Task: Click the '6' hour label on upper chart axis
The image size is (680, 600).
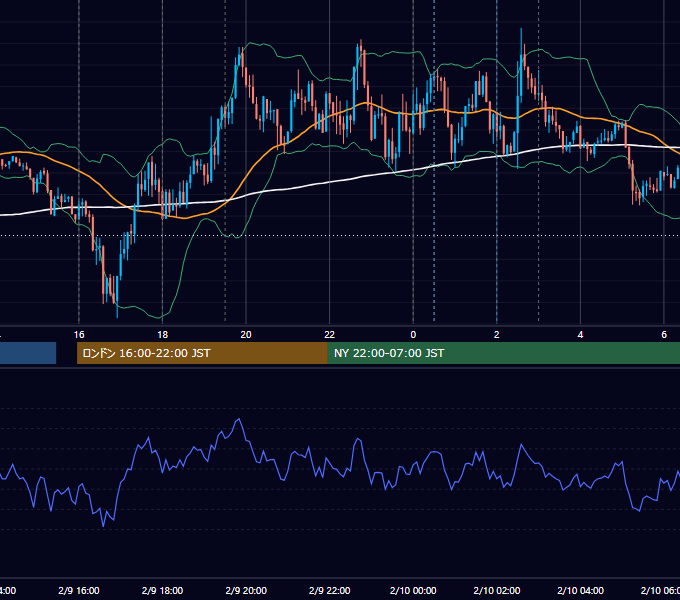Action: coord(664,335)
